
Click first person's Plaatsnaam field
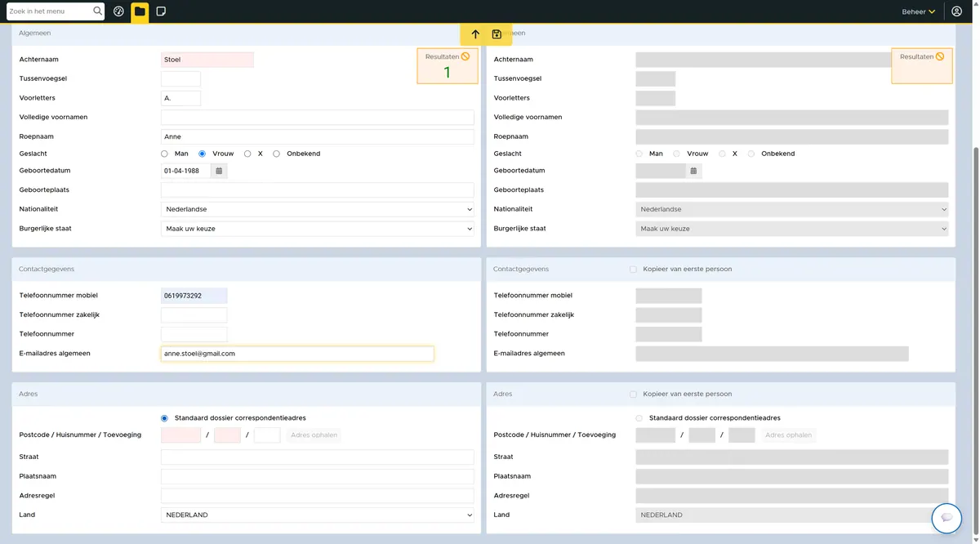318,476
